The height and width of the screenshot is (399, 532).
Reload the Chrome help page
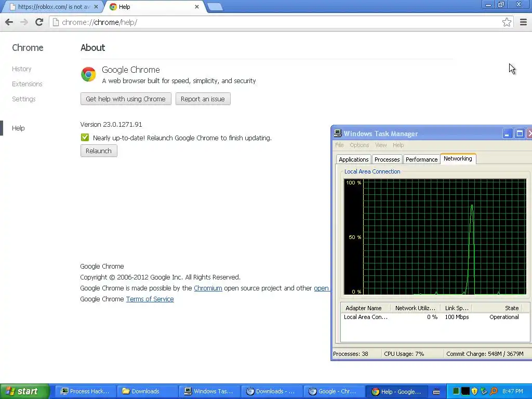[39, 22]
